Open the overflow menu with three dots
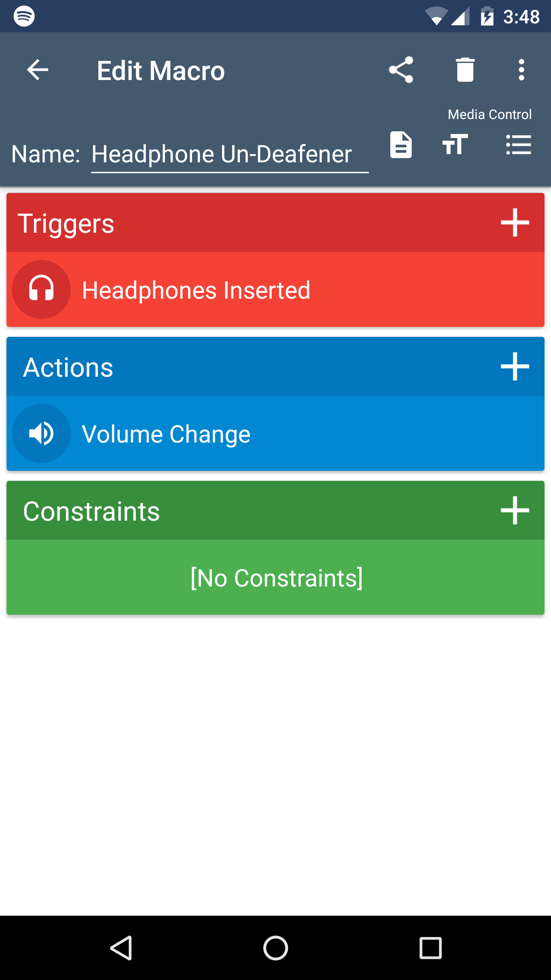Screen dimensions: 551x980 tap(521, 70)
